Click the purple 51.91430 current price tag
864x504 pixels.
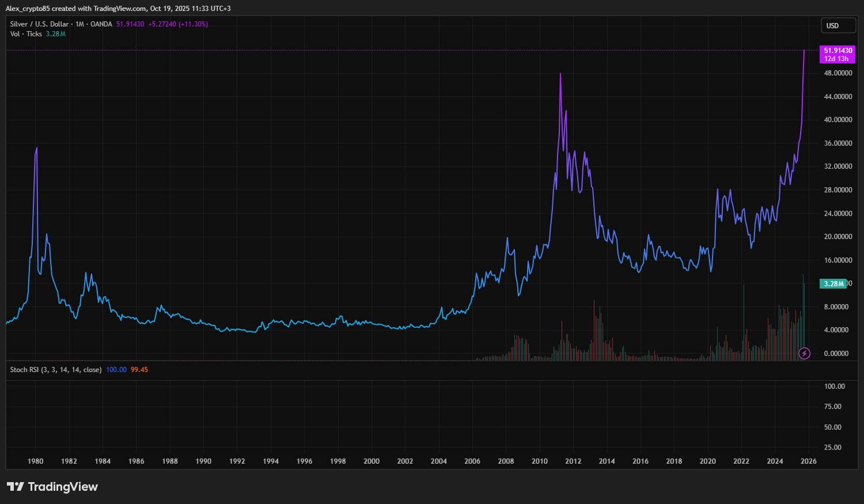(838, 54)
